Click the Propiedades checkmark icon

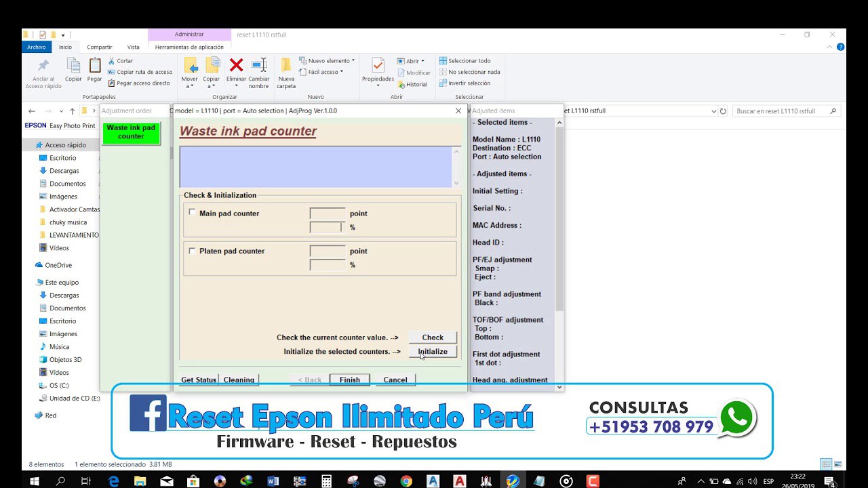click(378, 66)
